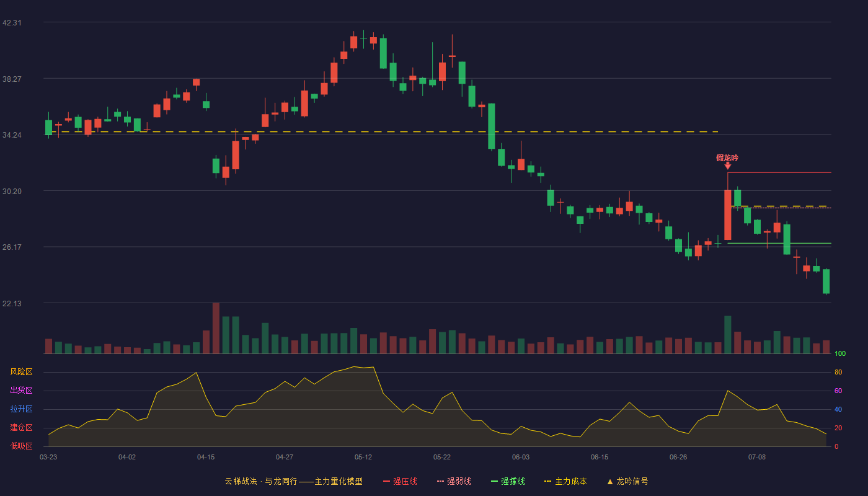Click the 42.31 price axis label
The image size is (868, 496).
coord(12,22)
